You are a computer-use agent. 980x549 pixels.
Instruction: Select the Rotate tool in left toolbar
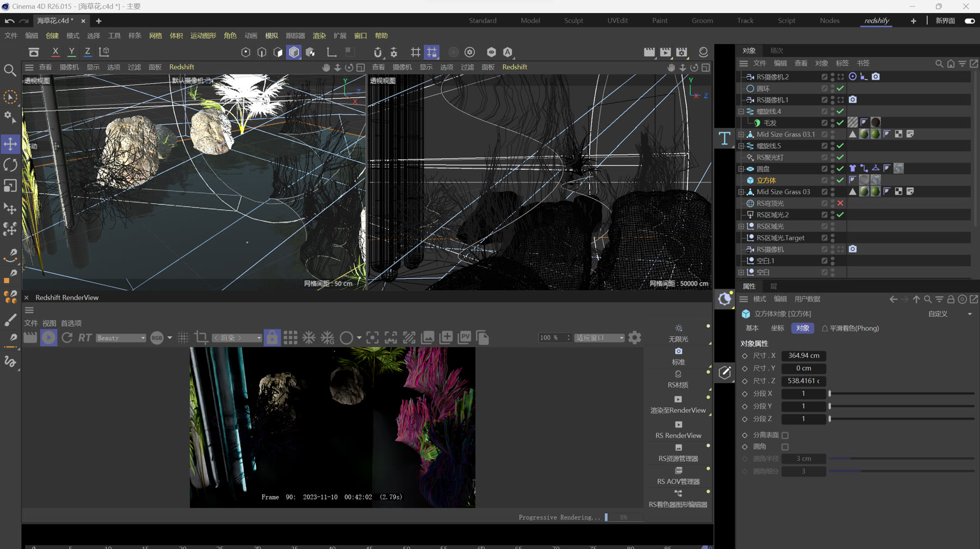pos(10,164)
